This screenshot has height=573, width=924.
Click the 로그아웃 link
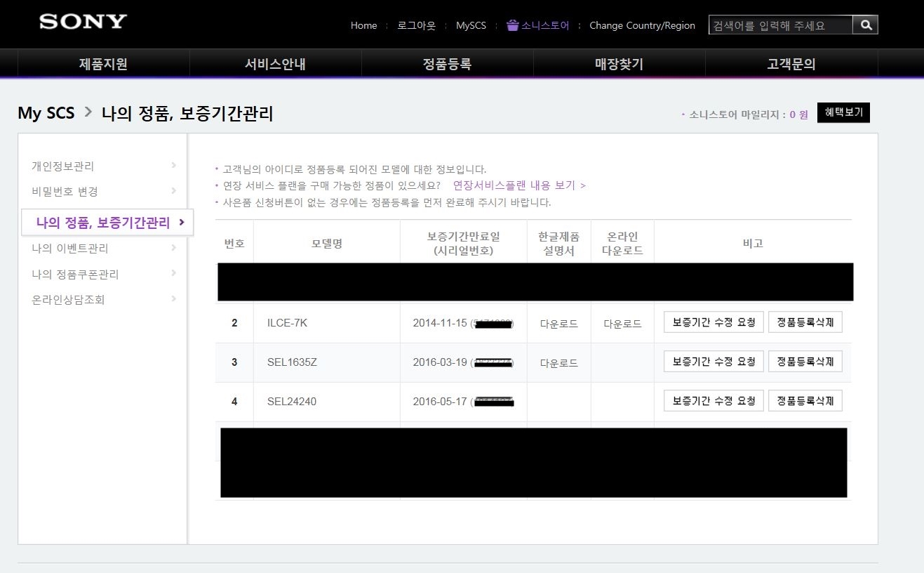[416, 25]
